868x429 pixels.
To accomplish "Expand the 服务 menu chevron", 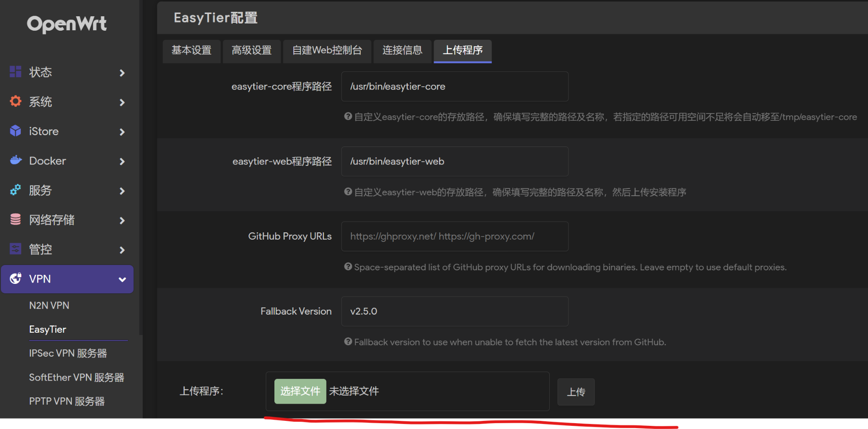I will [122, 191].
